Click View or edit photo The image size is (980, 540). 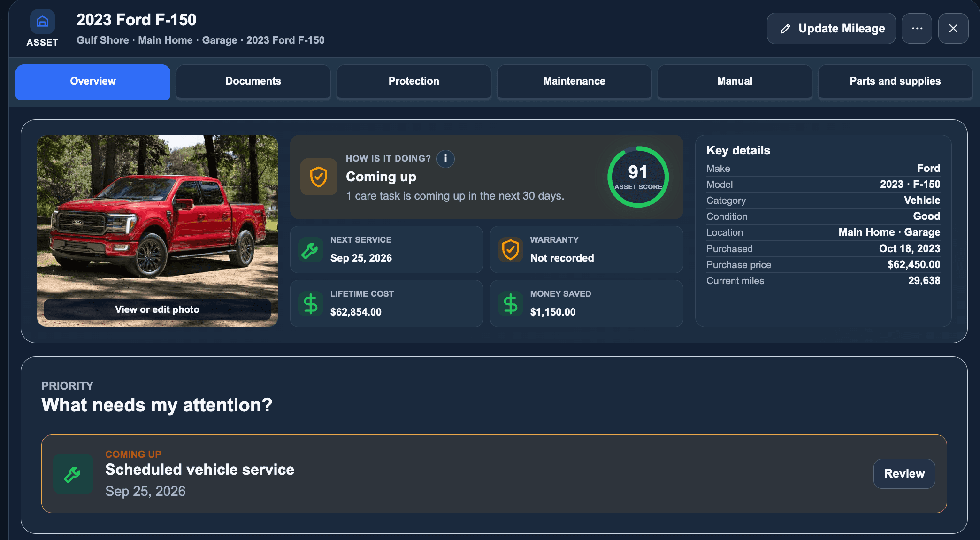coord(157,309)
